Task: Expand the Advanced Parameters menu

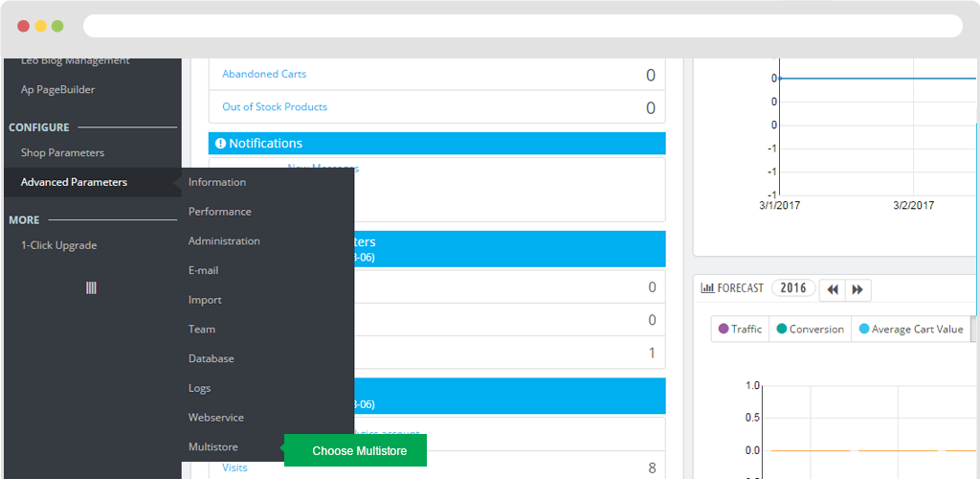Action: (74, 182)
